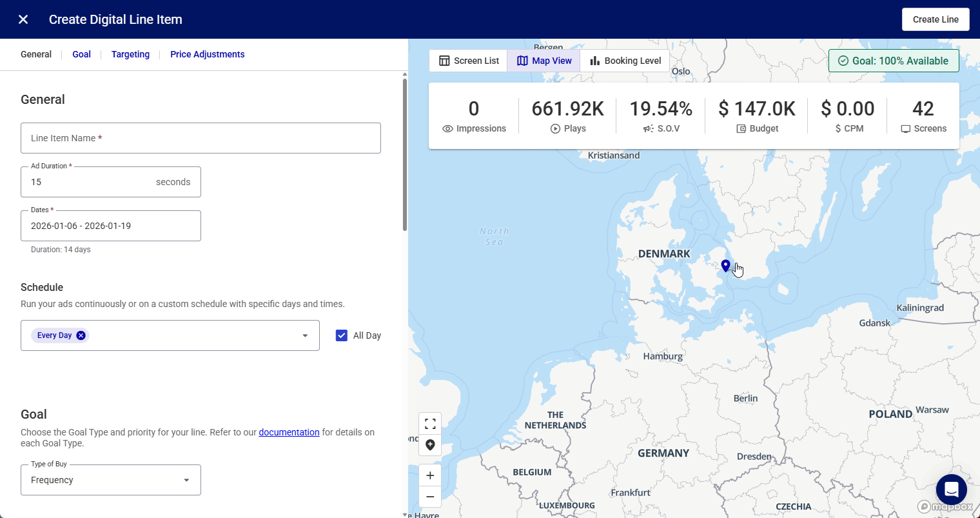Switch to the Screen List view
Image resolution: width=980 pixels, height=518 pixels.
click(469, 61)
